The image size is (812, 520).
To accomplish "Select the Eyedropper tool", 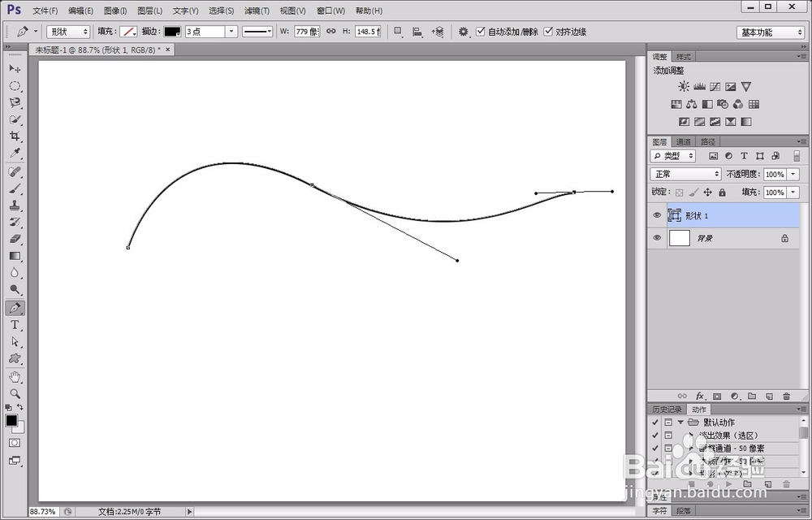I will 15,154.
